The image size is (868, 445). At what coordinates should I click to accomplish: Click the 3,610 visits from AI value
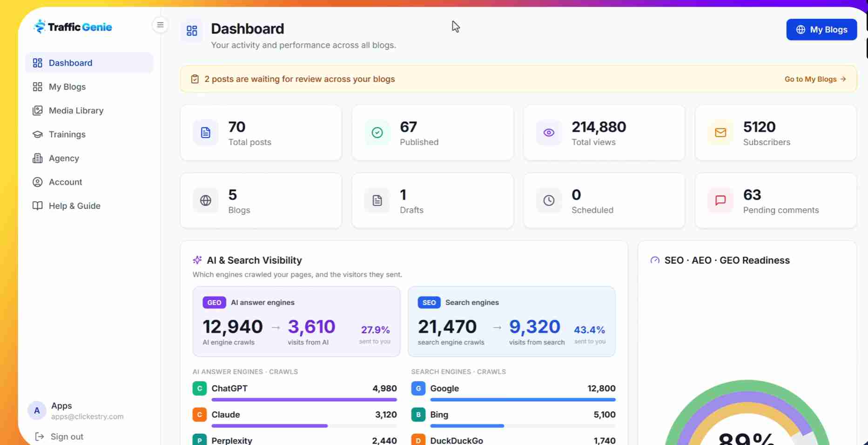click(311, 326)
